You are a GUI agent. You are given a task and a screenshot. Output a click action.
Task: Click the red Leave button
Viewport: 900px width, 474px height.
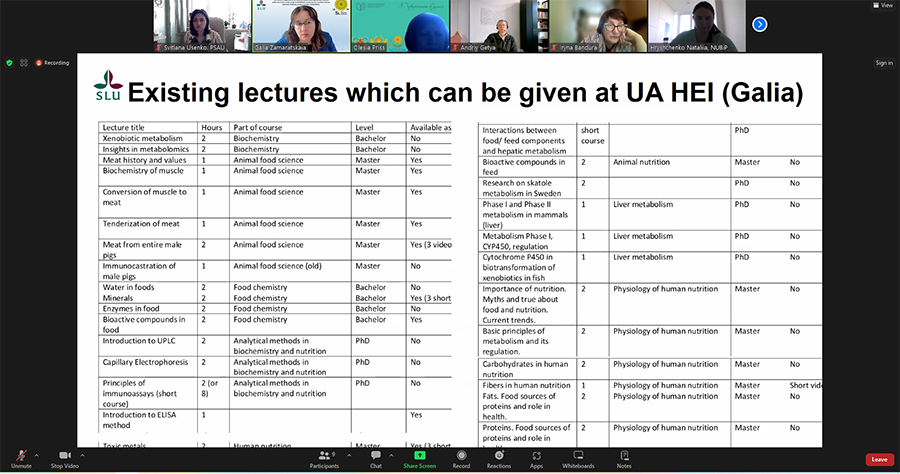pos(879,459)
